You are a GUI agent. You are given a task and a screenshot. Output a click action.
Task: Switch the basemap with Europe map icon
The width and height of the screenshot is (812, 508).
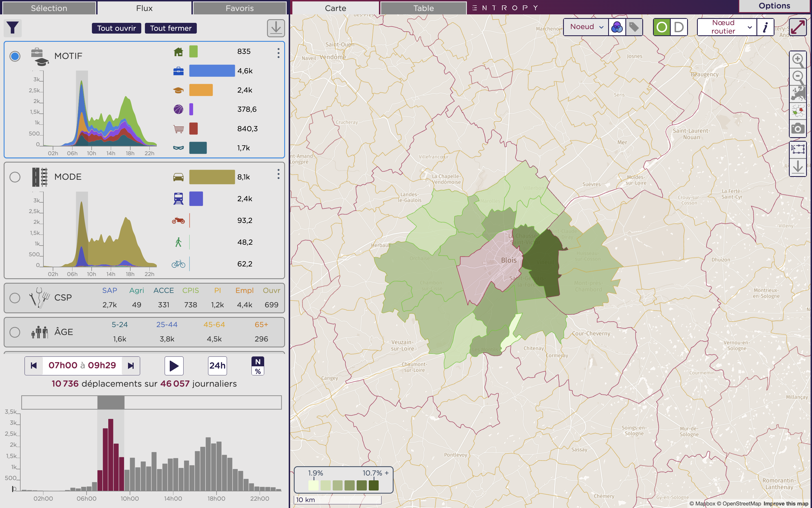(798, 94)
